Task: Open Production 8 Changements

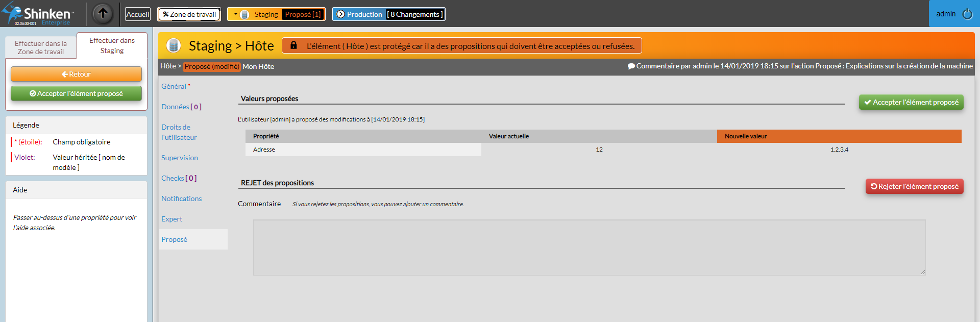Action: pyautogui.click(x=388, y=14)
